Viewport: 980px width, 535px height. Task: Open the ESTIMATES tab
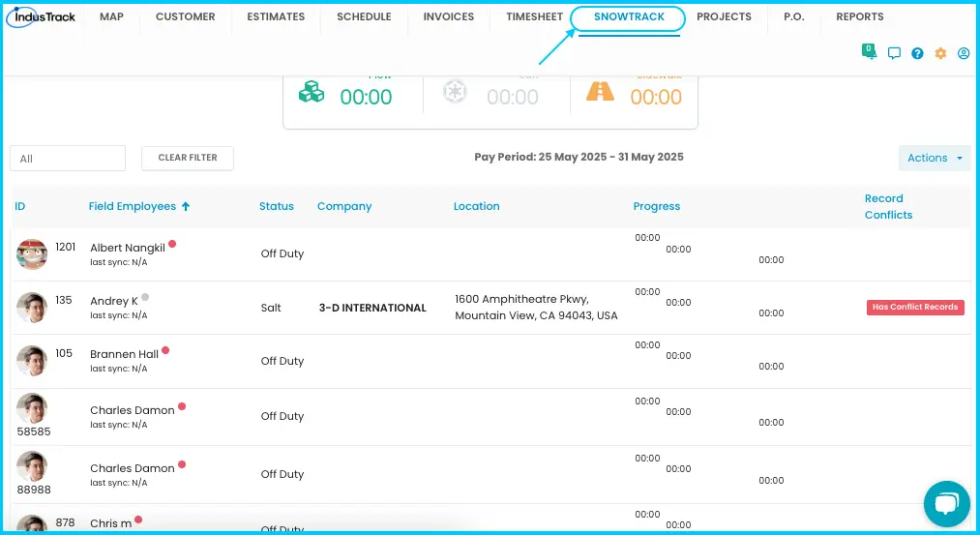pyautogui.click(x=276, y=16)
